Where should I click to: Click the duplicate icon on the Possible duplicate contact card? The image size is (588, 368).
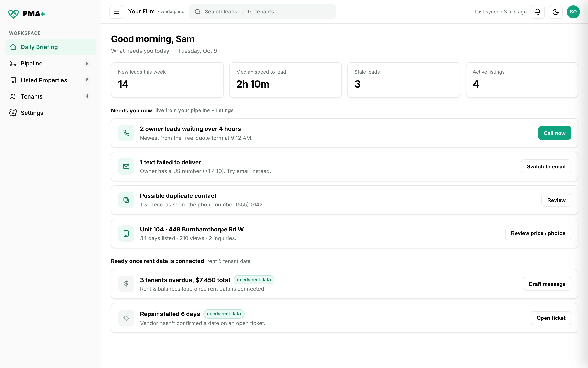click(126, 200)
